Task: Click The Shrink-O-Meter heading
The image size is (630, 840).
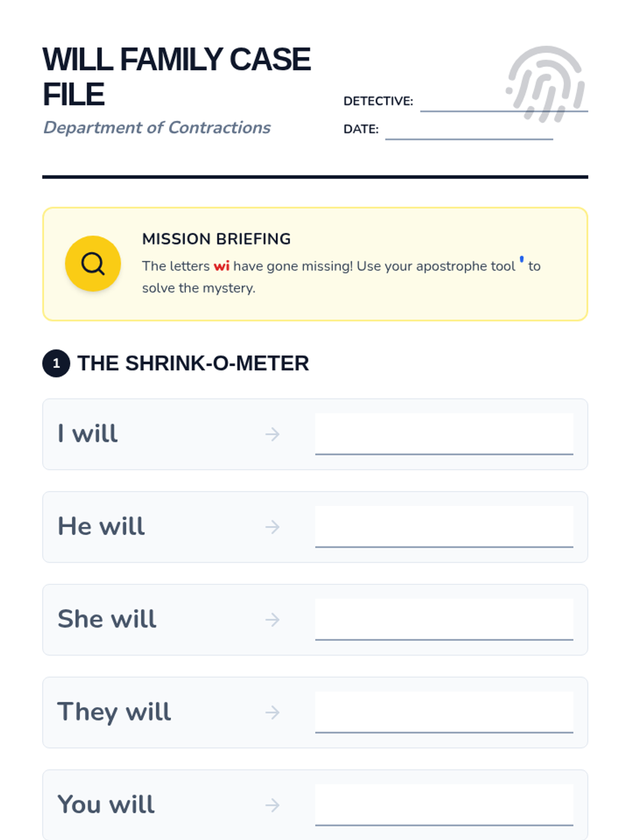Action: [193, 363]
